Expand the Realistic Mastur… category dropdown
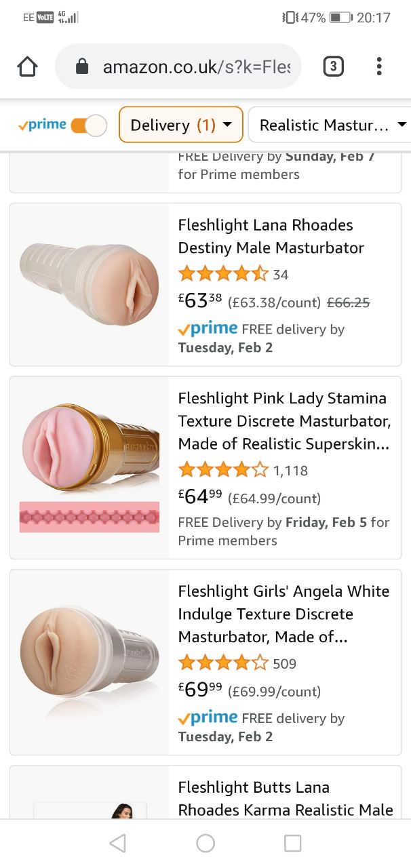This screenshot has height=868, width=411. point(332,125)
